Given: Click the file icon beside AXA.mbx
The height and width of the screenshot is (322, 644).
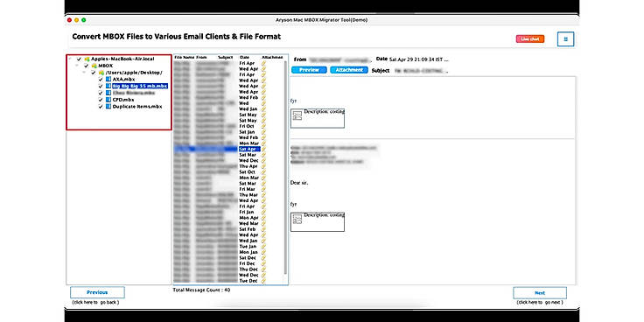Looking at the screenshot, I should click(108, 79).
